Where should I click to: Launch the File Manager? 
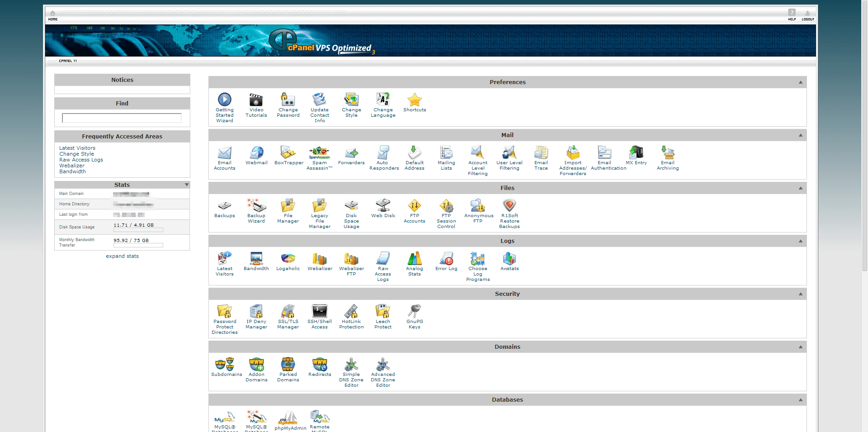point(288,205)
